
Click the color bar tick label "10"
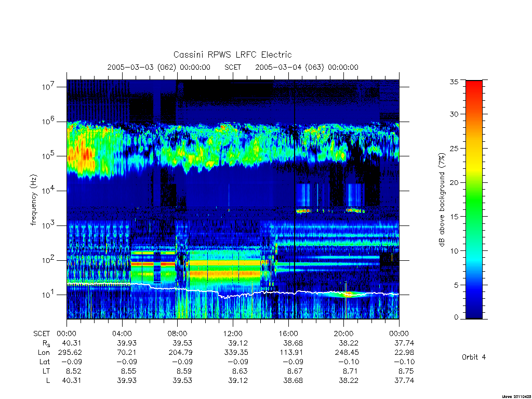tap(454, 251)
